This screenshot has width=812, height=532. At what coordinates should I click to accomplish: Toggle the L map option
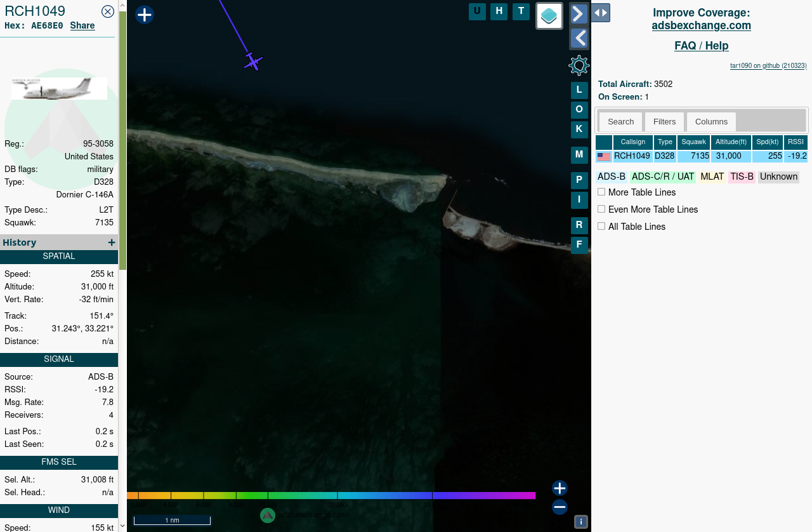579,90
